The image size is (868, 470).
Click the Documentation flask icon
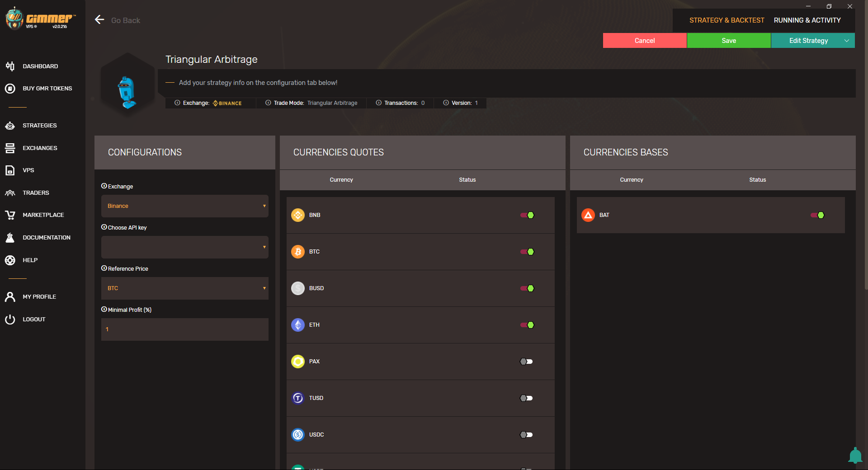tap(10, 238)
